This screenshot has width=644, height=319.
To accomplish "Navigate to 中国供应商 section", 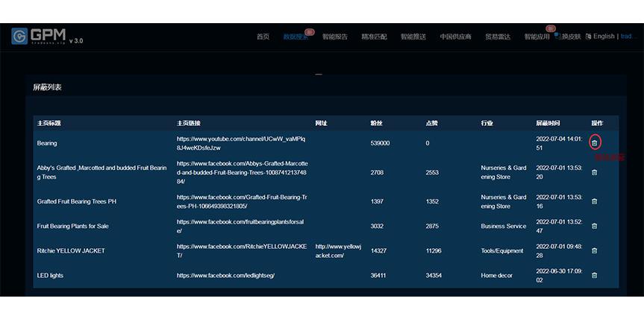I will tap(455, 37).
